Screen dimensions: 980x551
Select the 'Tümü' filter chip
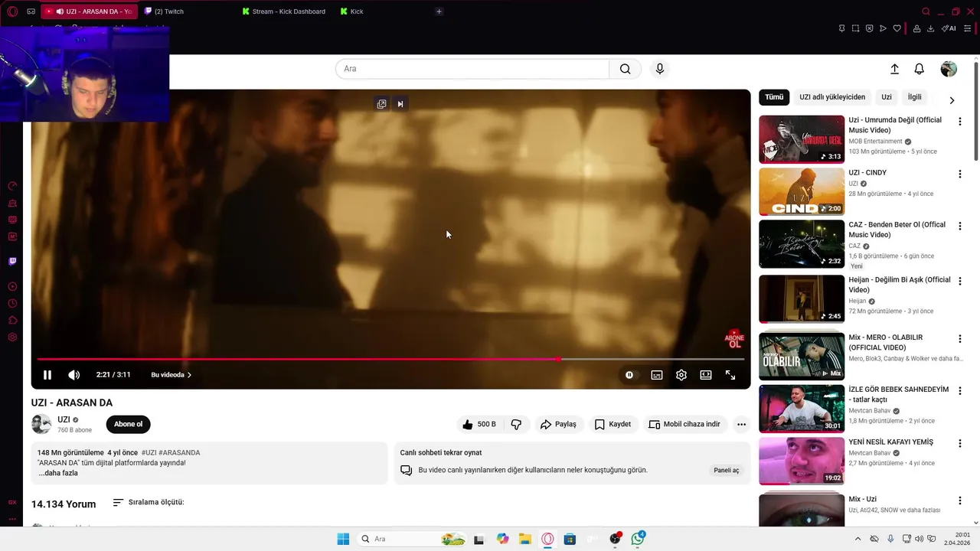click(774, 97)
